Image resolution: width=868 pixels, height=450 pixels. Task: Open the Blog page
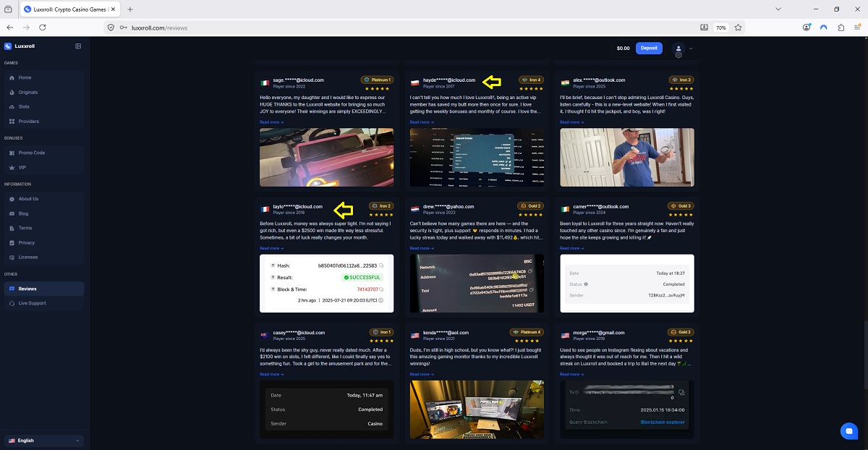(43, 213)
